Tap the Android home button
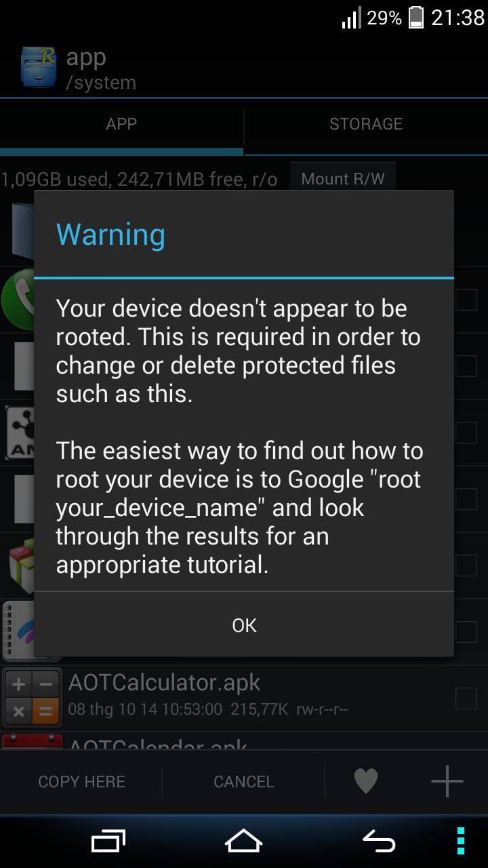488x868 pixels. tap(244, 841)
